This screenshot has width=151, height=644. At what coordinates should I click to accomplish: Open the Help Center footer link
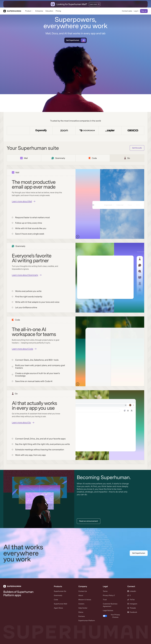pyautogui.click(x=83, y=608)
